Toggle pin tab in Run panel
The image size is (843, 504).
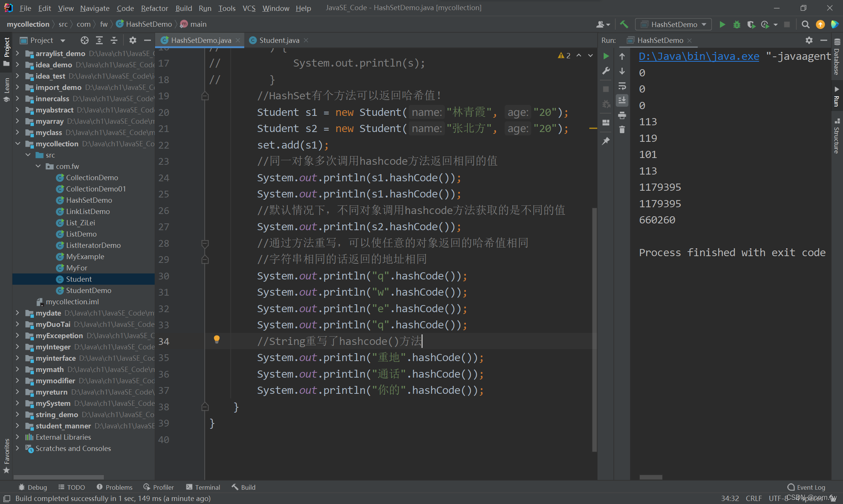[606, 141]
